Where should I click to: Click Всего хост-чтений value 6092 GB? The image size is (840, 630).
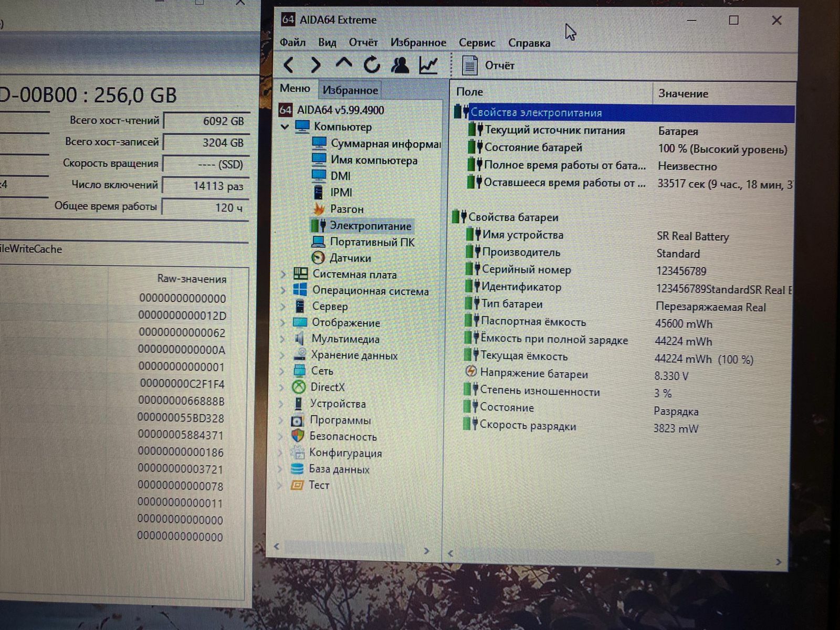coord(207,121)
